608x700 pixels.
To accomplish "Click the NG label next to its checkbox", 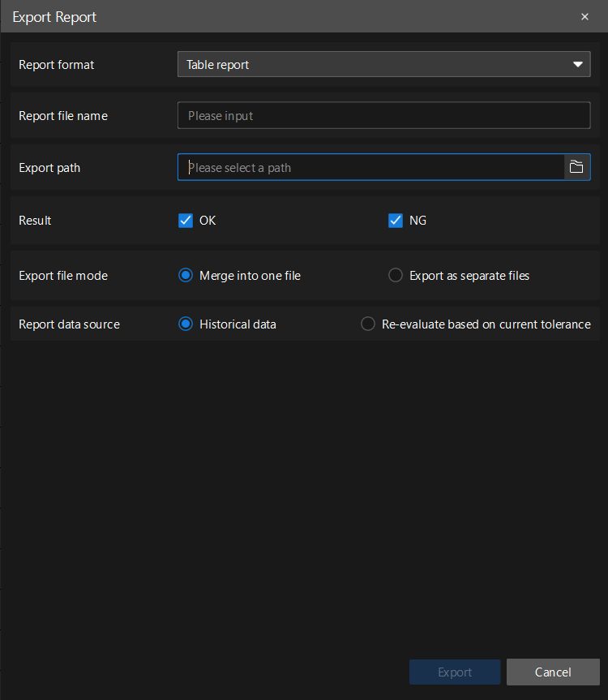I will [416, 220].
